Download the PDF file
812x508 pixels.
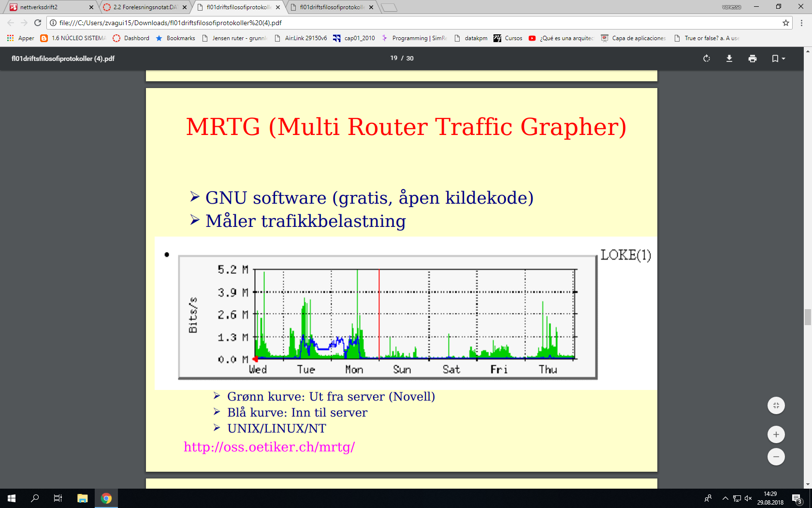point(729,59)
